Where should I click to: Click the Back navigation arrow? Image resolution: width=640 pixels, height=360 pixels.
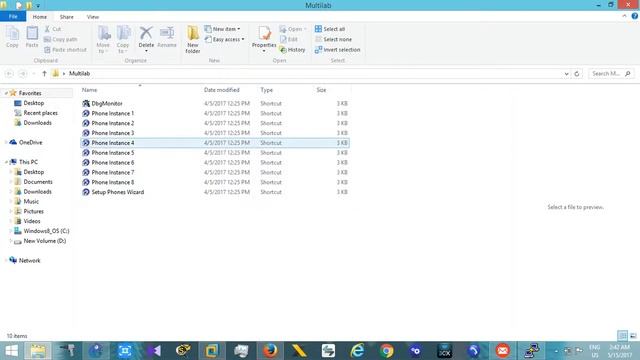pos(9,73)
